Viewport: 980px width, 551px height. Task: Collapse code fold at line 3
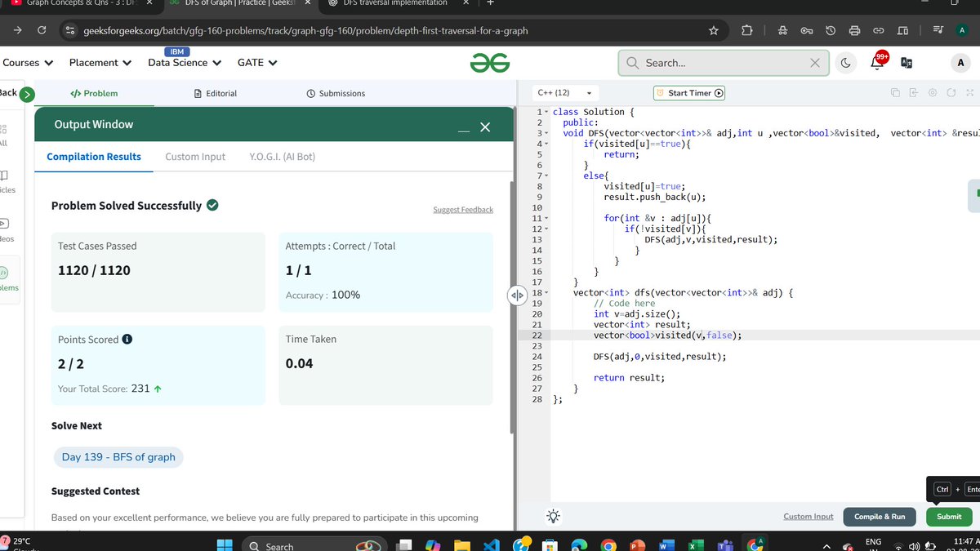[x=546, y=133]
